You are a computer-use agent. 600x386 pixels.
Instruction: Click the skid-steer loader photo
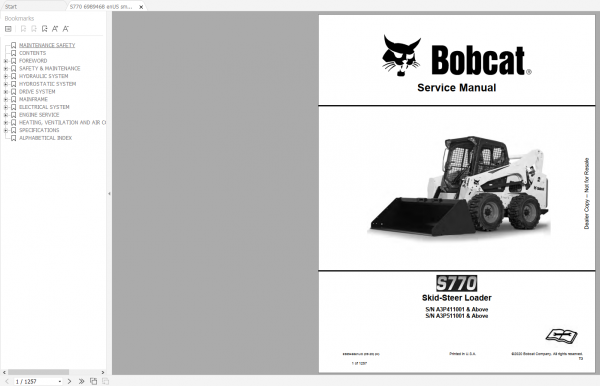[459, 187]
